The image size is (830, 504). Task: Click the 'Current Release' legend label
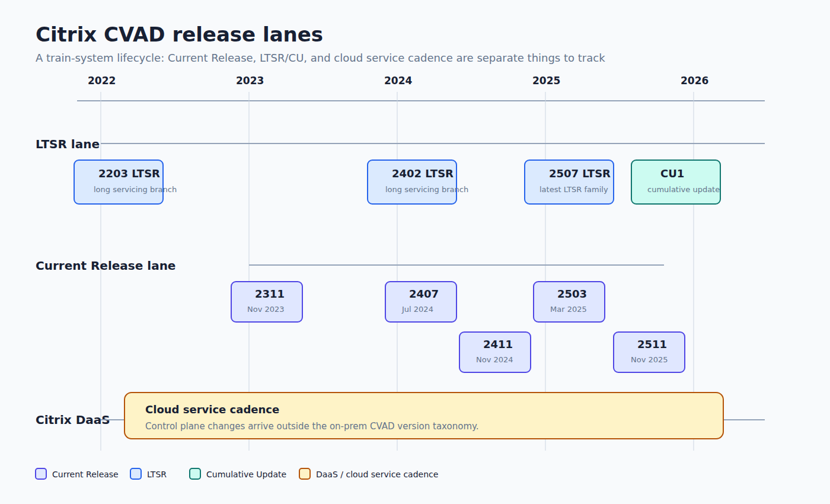click(x=85, y=474)
